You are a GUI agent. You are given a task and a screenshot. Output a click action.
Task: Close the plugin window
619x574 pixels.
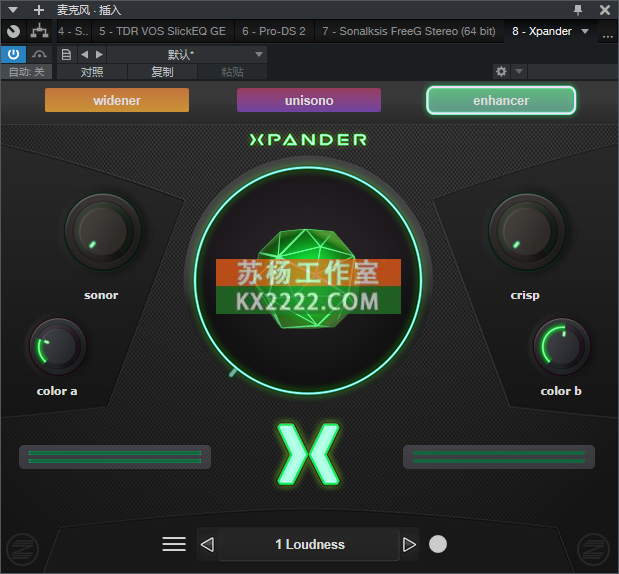pos(605,10)
